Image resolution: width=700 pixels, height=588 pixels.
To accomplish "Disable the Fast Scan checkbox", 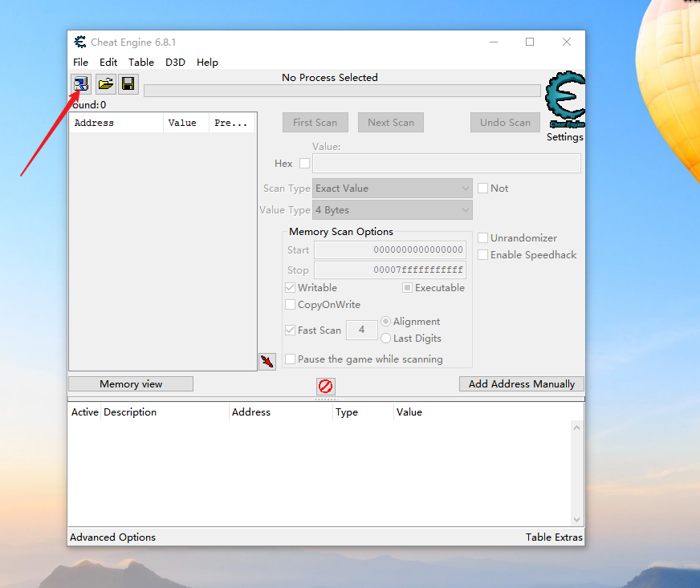I will [x=290, y=330].
